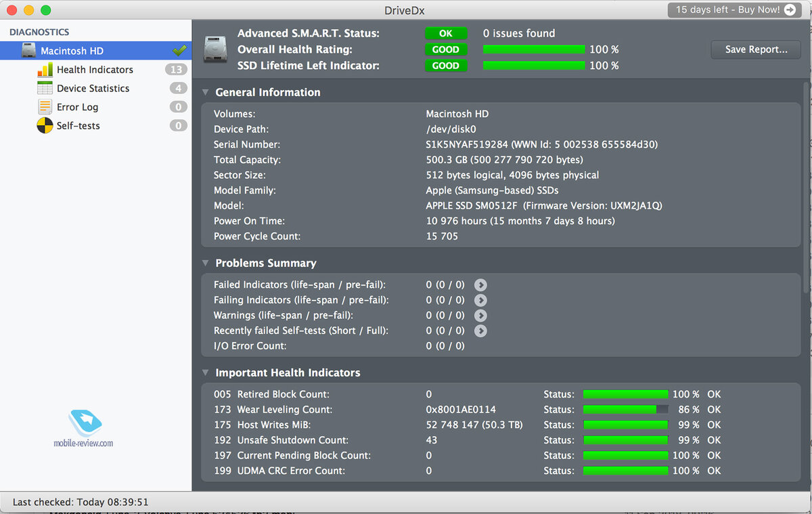Viewport: 812px width, 514px height.
Task: Click arrow icon next to Failing Indicators
Action: coord(480,300)
